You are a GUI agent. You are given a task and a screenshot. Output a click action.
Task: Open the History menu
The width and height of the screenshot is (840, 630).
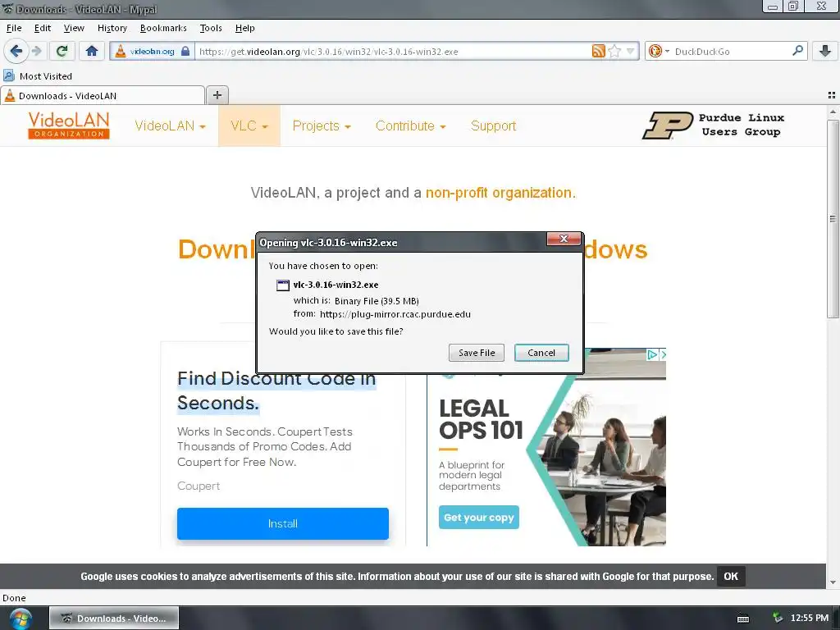point(112,28)
